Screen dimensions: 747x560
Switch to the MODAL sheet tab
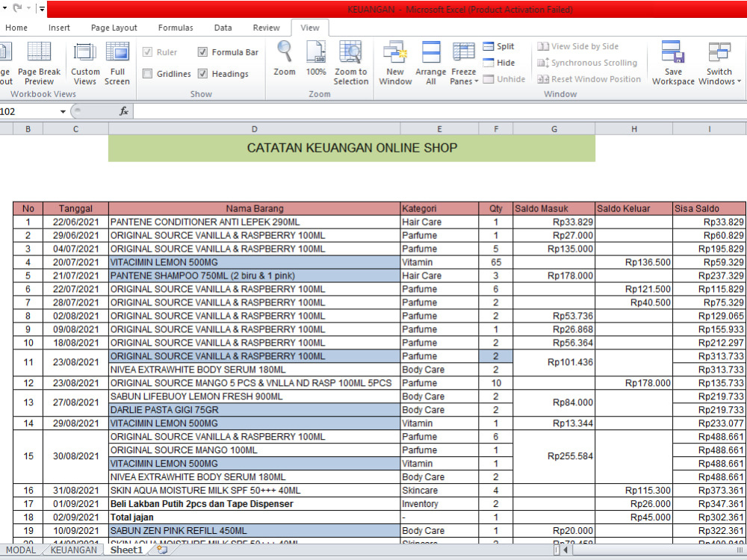point(20,550)
